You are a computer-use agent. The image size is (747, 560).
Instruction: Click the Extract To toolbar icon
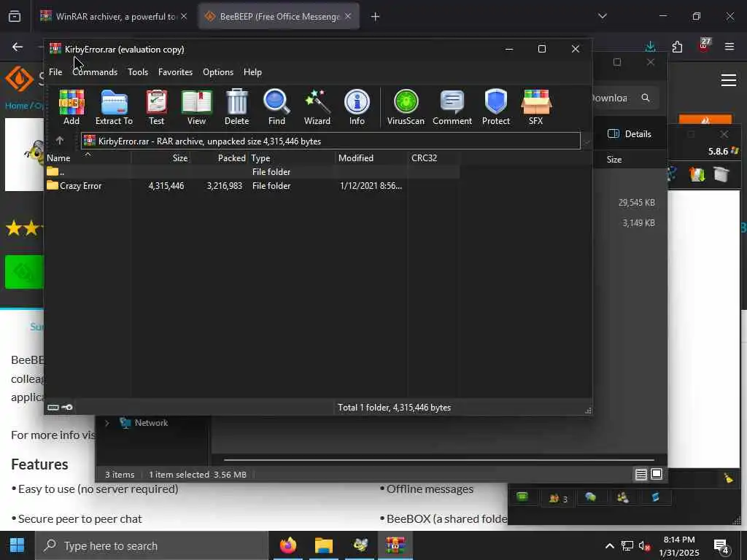coord(114,107)
